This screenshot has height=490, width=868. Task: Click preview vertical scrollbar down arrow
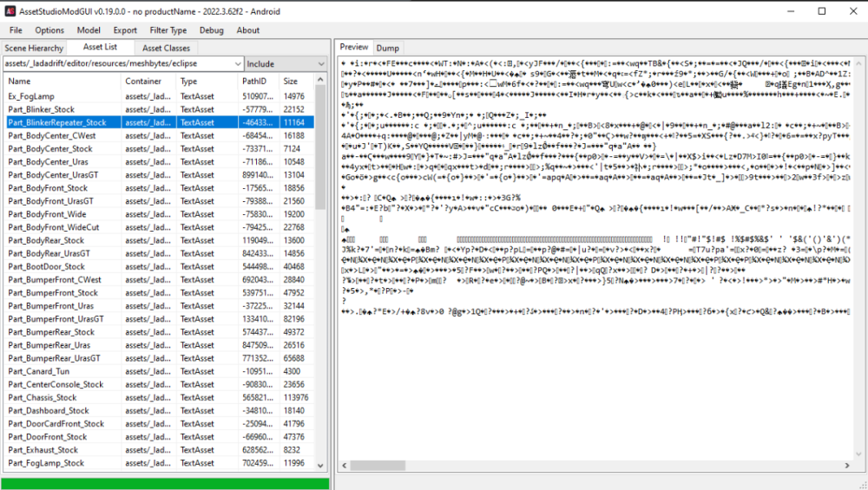[x=858, y=454]
